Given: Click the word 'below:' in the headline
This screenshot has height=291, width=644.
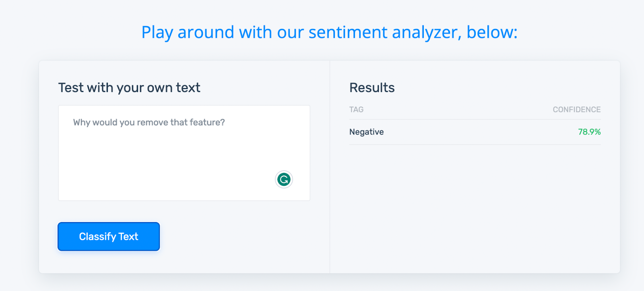Looking at the screenshot, I should tap(492, 32).
